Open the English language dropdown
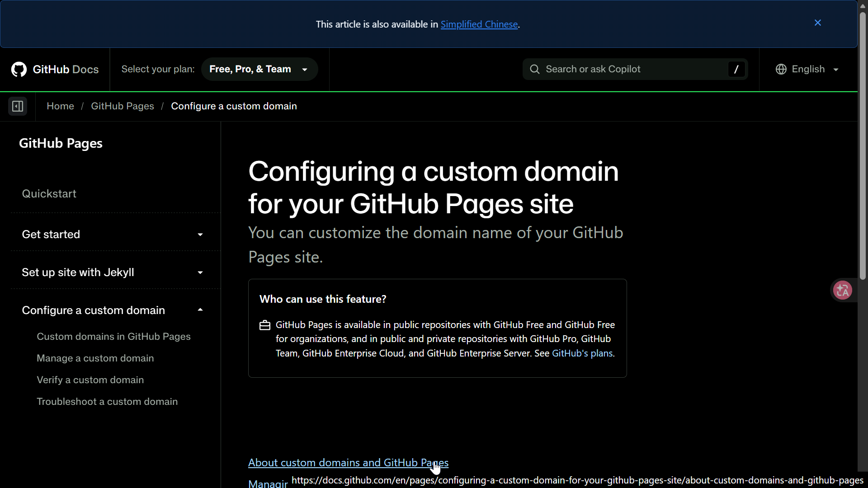The width and height of the screenshot is (868, 488). (807, 69)
